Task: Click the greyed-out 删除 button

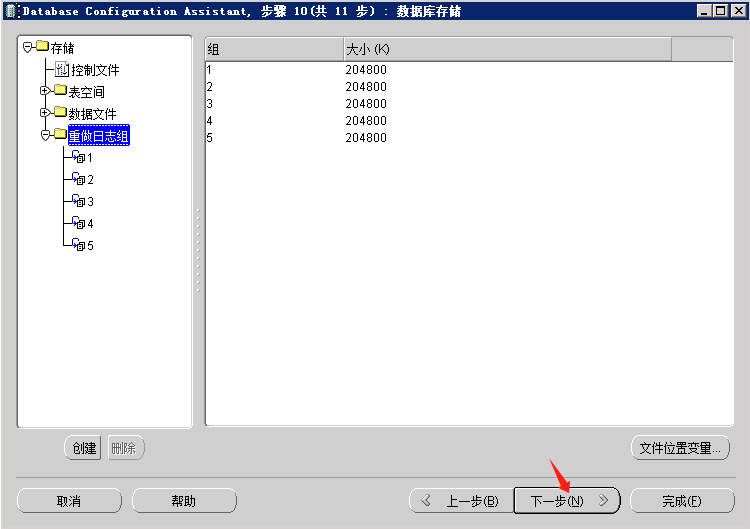Action: 126,448
